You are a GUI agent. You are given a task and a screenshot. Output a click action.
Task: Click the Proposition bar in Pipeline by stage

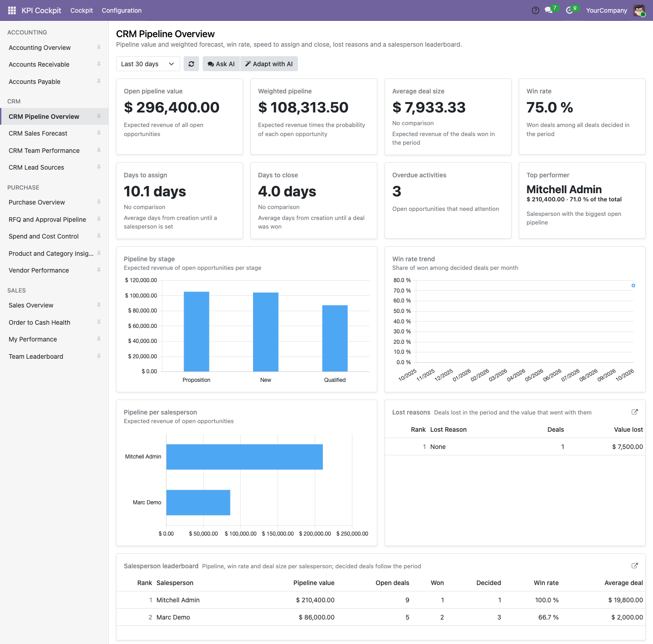(x=196, y=332)
